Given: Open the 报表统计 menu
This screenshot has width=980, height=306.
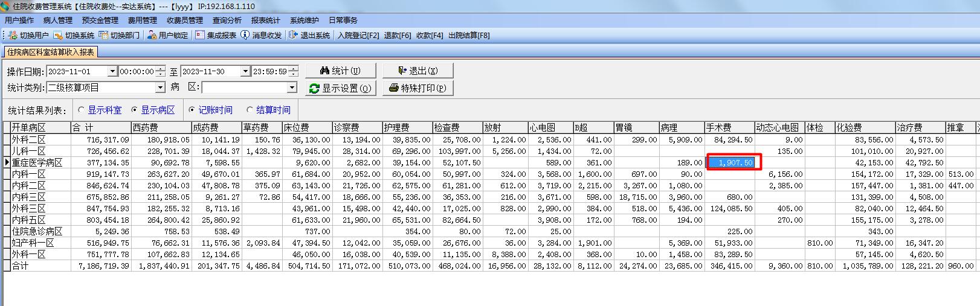Looking at the screenshot, I should pos(266,21).
